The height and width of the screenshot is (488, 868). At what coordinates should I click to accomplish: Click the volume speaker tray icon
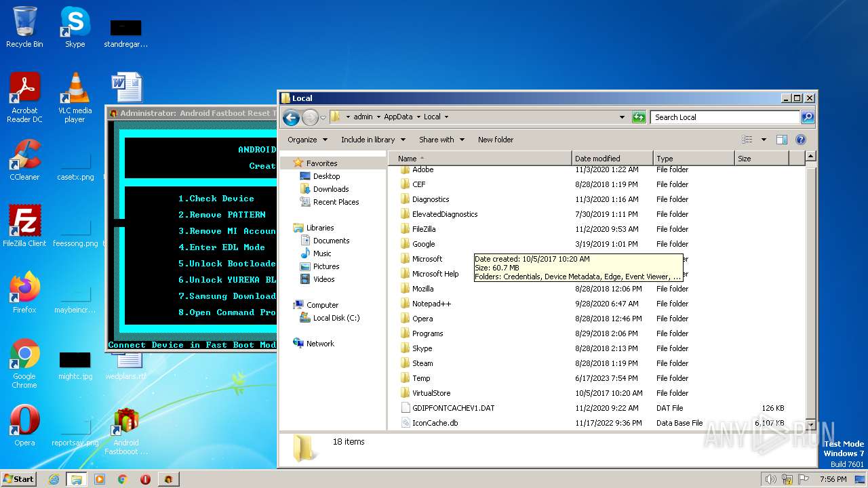[x=770, y=479]
